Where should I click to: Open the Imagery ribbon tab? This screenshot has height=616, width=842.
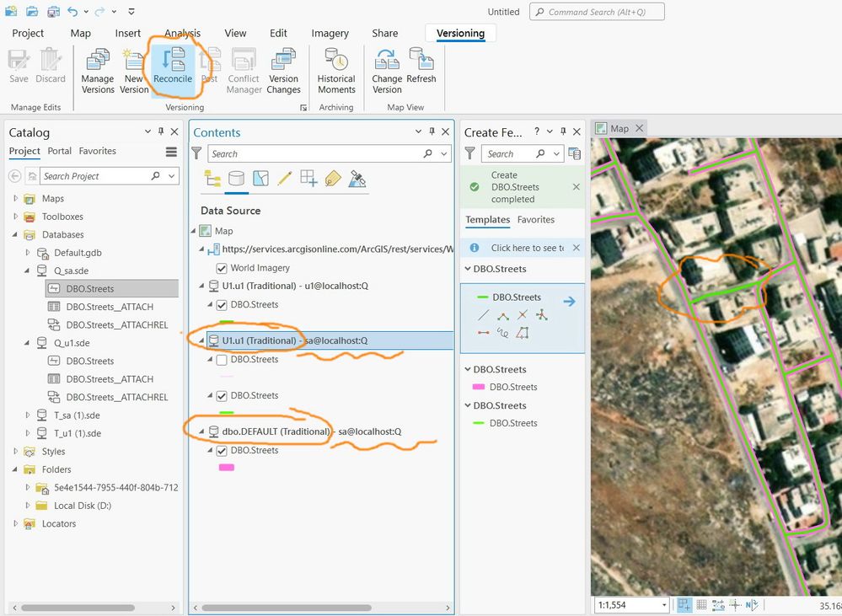point(330,34)
